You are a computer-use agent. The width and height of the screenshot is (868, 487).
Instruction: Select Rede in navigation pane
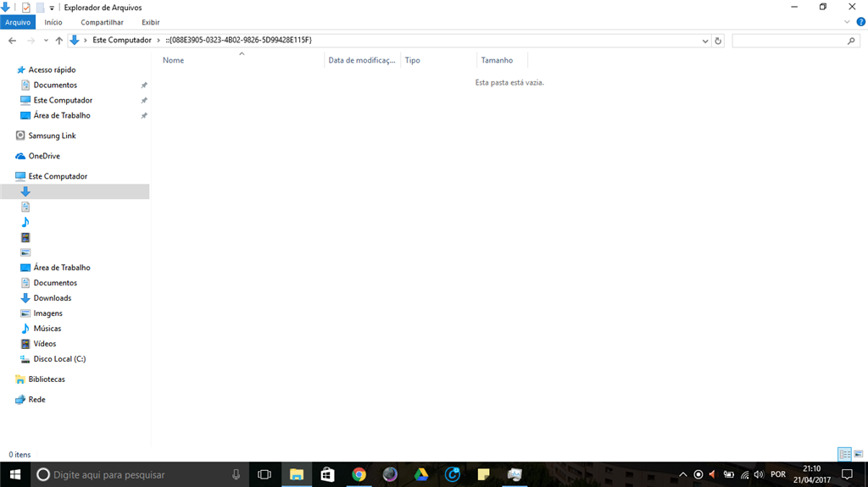[36, 400]
